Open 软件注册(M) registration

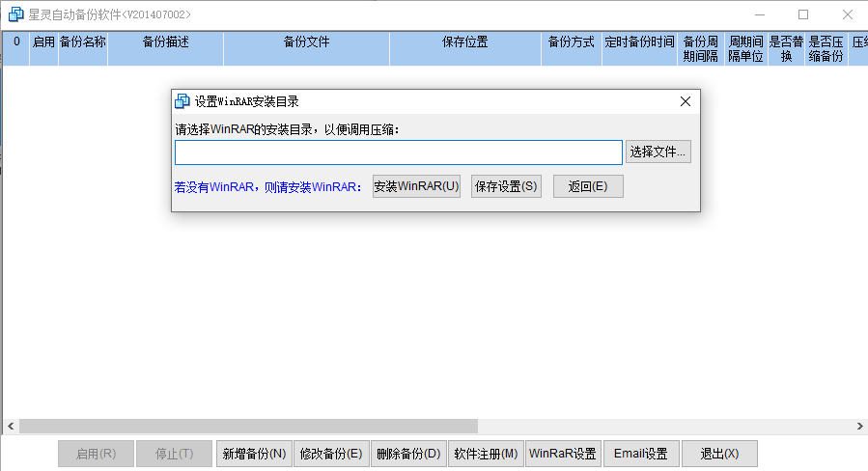485,454
